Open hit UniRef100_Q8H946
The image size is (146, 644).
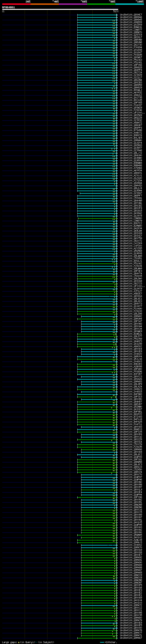(131, 17)
